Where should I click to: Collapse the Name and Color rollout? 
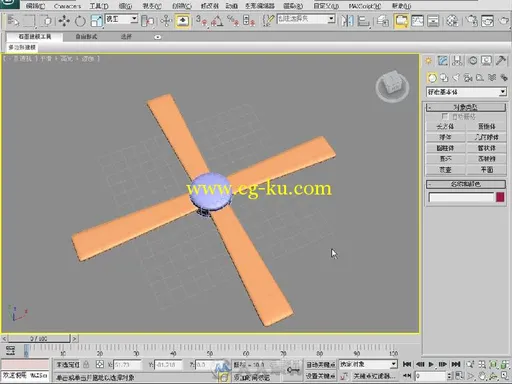pos(466,184)
